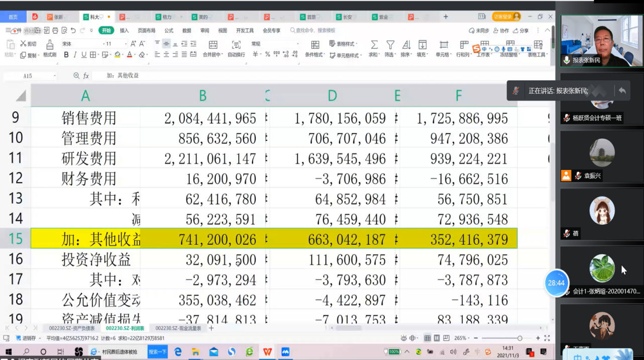644x360 pixels.
Task: Expand the Name Box dropdown next to A15
Action: coord(55,76)
